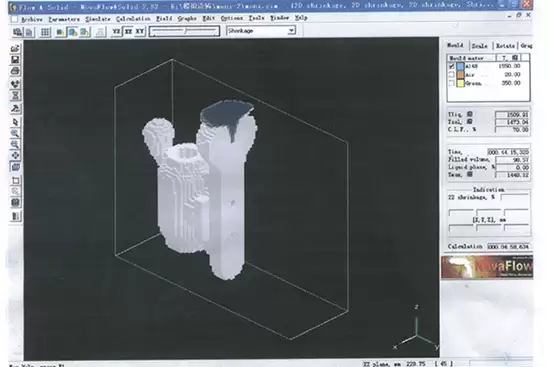This screenshot has height=367, width=550.
Task: Click the blue color swatch of first material
Action: click(x=460, y=66)
